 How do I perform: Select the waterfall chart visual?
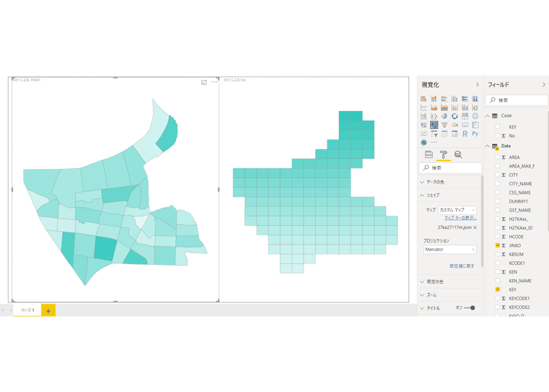coord(424,116)
